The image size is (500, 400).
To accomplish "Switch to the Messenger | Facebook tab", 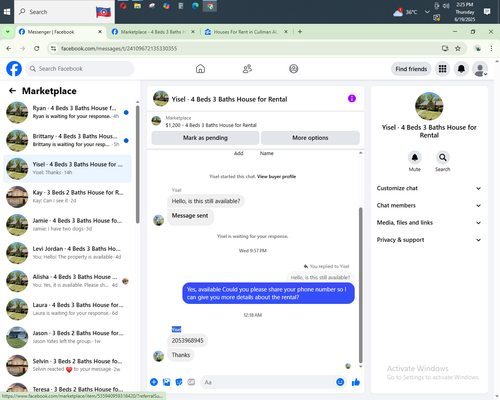I will (61, 32).
